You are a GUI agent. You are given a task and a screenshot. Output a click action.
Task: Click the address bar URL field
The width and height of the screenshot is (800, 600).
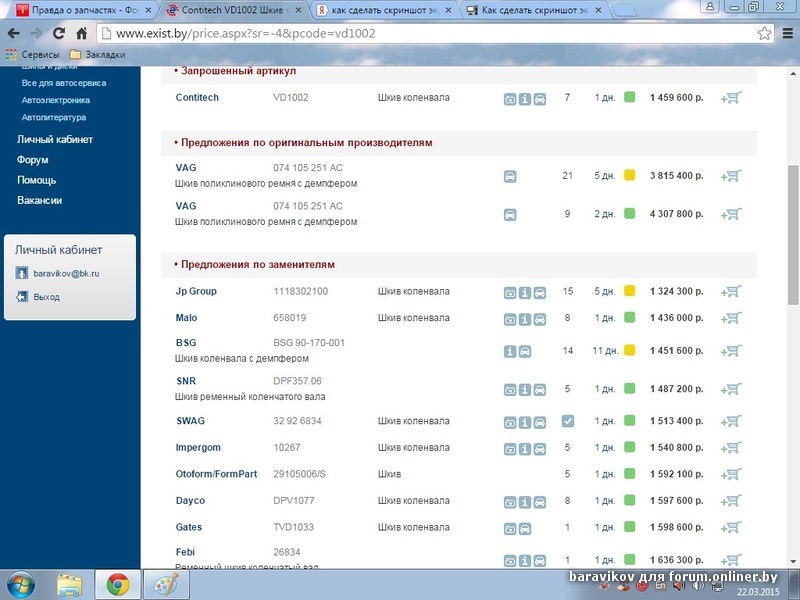tap(400, 33)
